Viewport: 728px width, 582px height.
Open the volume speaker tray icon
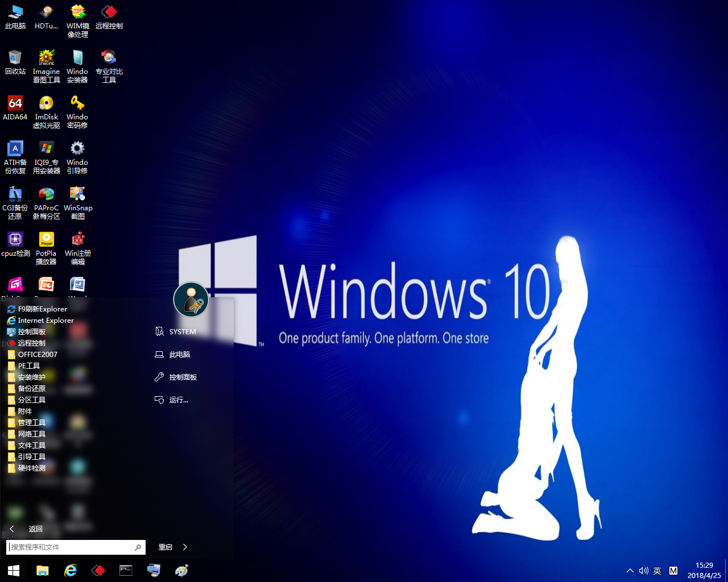tap(643, 571)
